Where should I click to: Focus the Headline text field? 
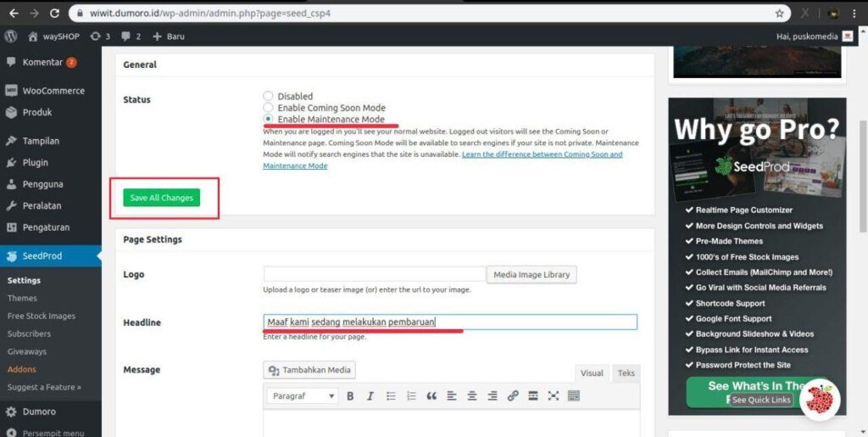(x=450, y=322)
